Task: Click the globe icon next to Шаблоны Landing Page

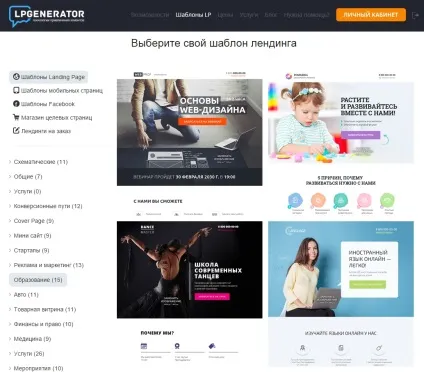Action: click(16, 77)
